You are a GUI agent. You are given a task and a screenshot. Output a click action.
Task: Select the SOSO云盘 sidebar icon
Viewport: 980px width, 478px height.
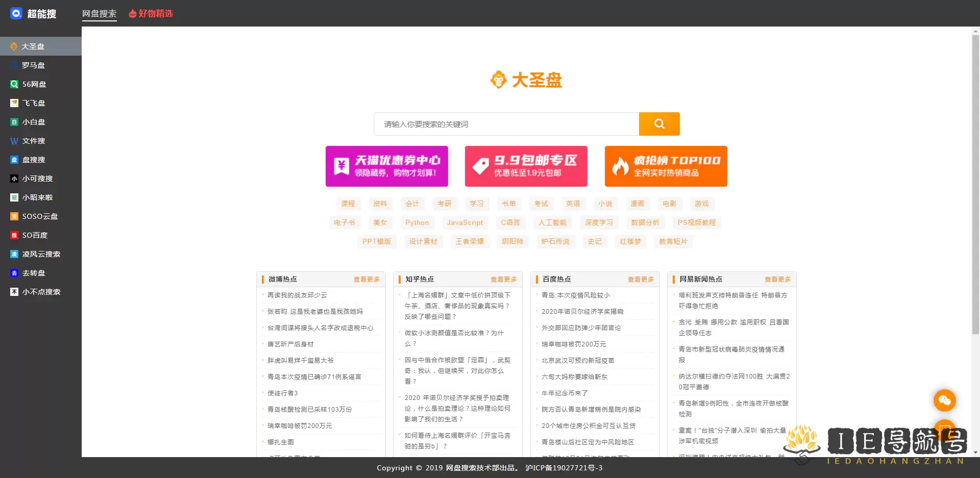coord(14,216)
